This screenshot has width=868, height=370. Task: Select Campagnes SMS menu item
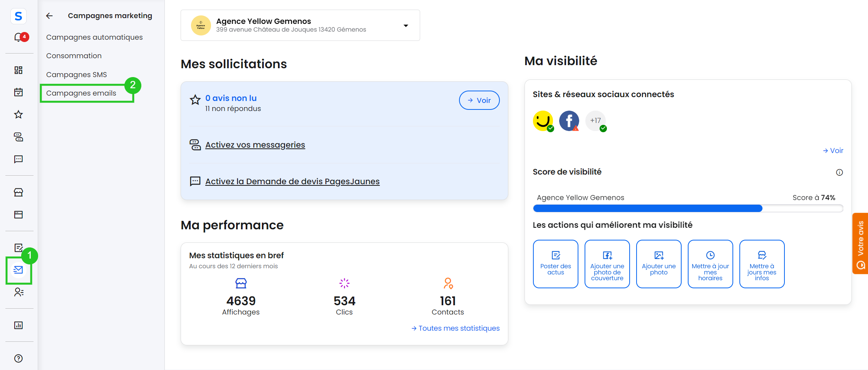(x=77, y=75)
